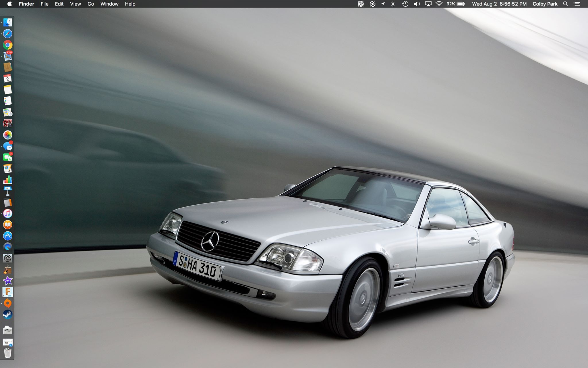
Task: Open iMovie star icon
Action: [x=8, y=281]
